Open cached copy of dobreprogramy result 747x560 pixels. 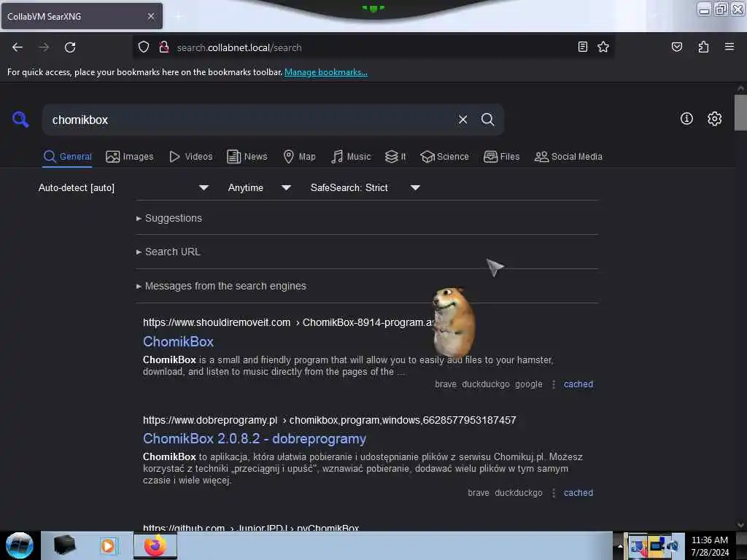(x=578, y=493)
